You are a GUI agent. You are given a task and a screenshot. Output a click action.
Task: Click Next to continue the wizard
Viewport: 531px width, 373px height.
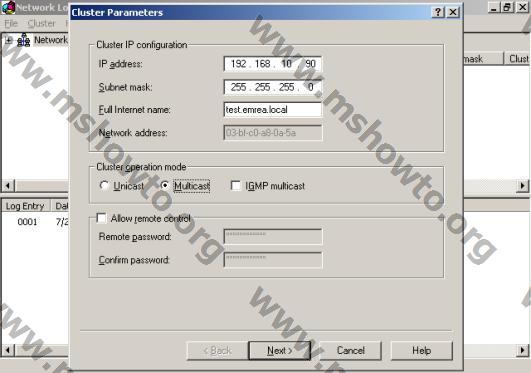(280, 350)
